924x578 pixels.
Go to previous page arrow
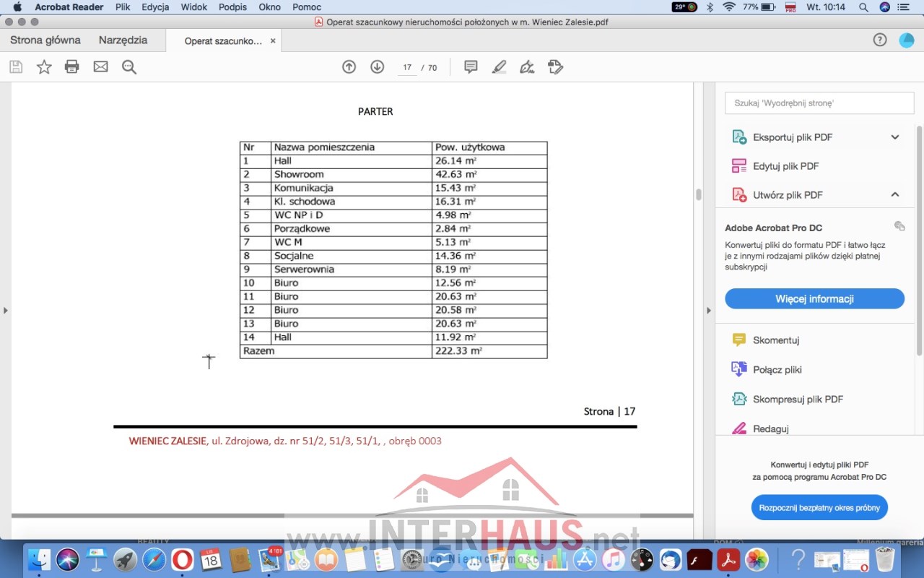349,67
